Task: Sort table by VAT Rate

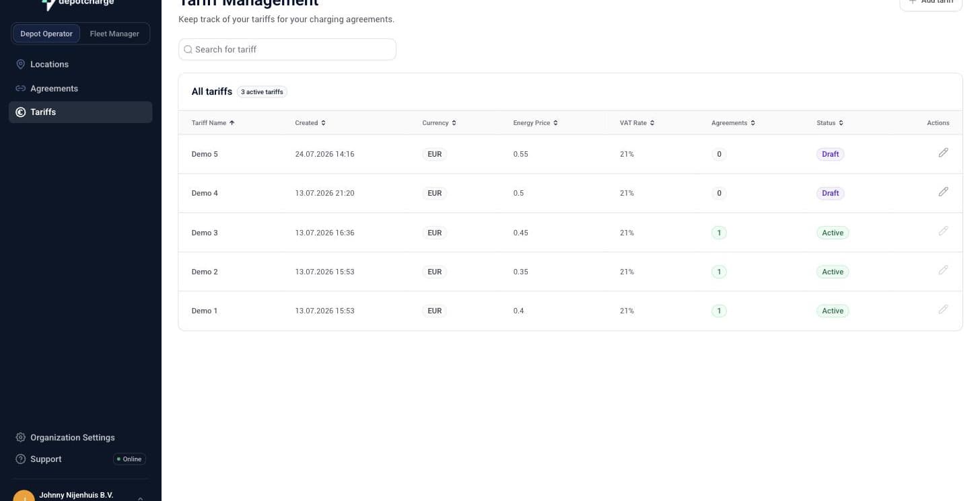Action: coord(637,123)
